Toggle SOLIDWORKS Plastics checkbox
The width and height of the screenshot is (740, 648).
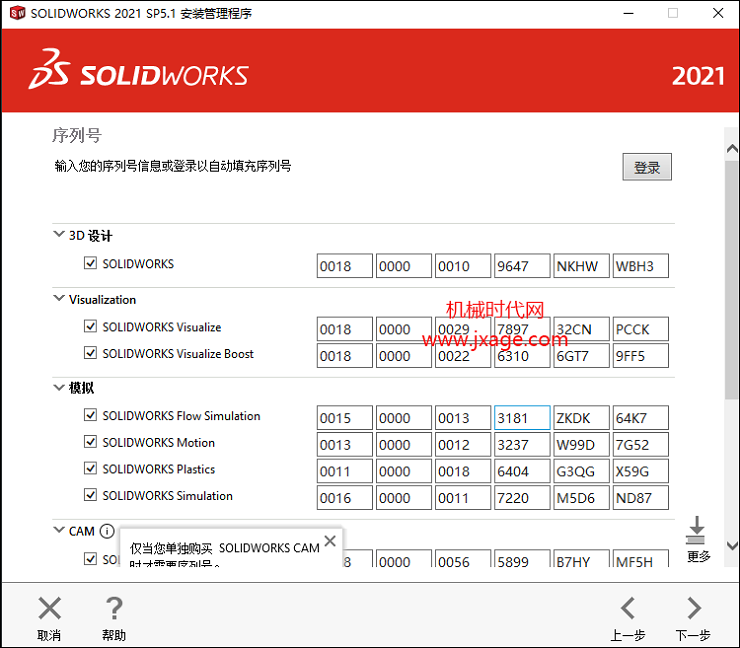[90, 468]
